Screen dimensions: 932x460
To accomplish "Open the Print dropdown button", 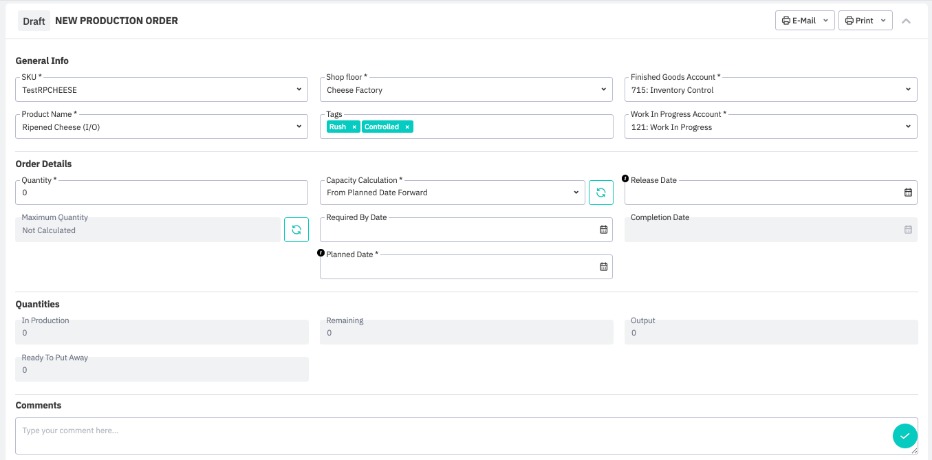I will [865, 20].
